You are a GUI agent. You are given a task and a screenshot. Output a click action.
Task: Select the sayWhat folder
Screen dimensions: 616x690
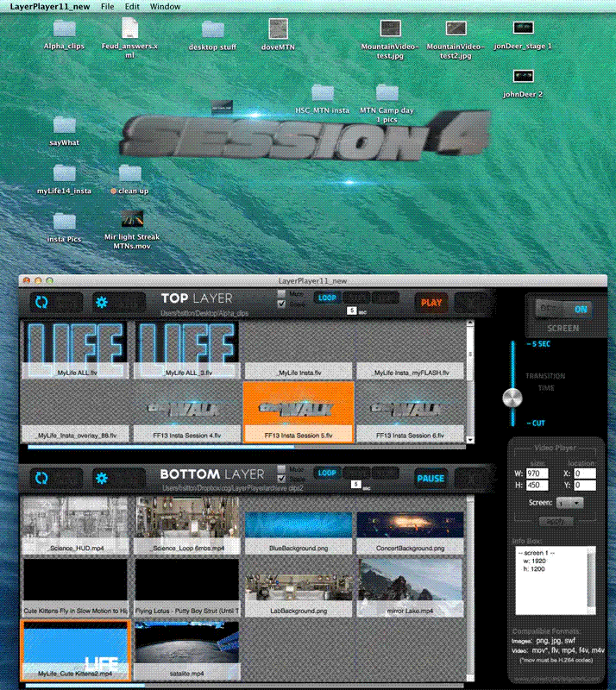tap(65, 125)
